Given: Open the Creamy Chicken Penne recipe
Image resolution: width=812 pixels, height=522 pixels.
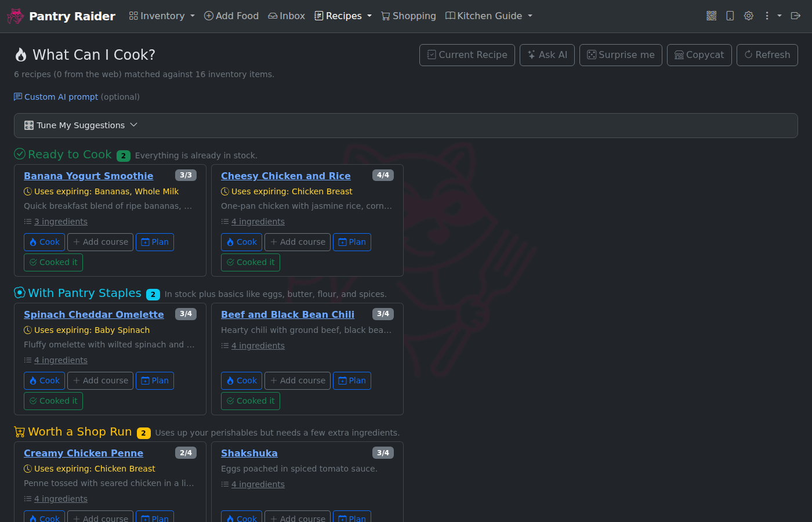Looking at the screenshot, I should [84, 453].
